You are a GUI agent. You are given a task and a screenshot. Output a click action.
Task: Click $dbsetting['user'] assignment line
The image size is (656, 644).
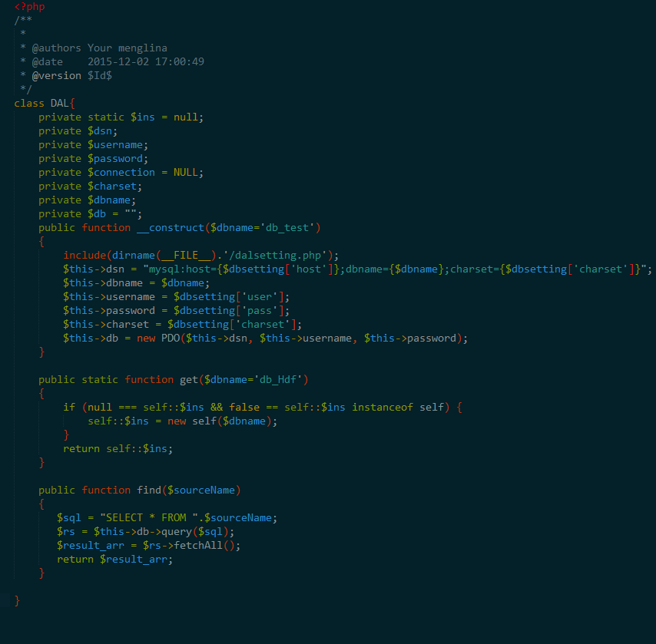click(176, 296)
